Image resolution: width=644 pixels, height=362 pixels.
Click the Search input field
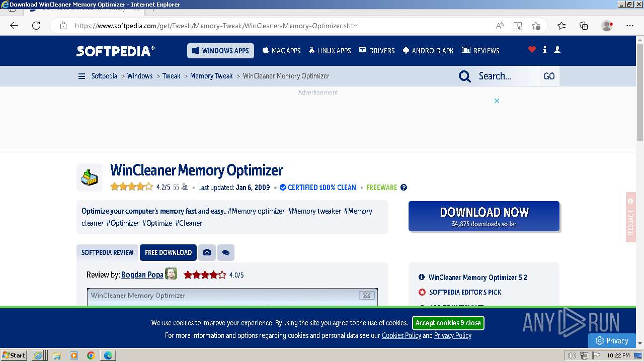tap(507, 76)
